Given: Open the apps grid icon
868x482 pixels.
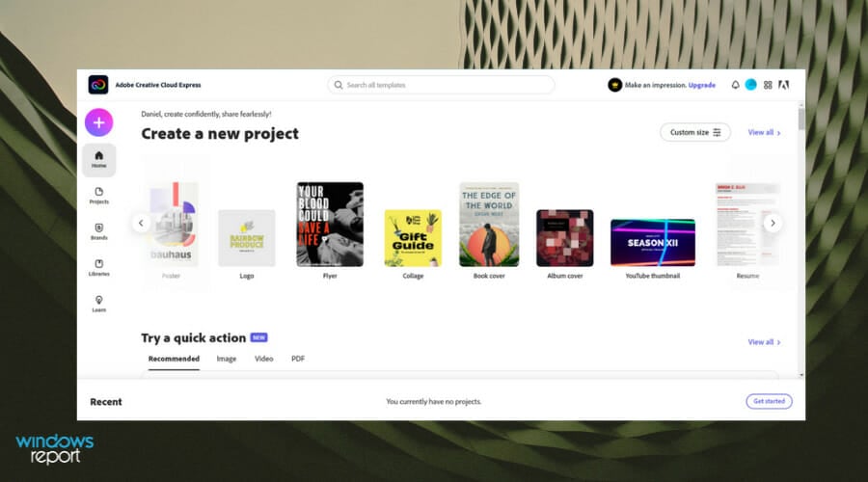Looking at the screenshot, I should point(768,85).
